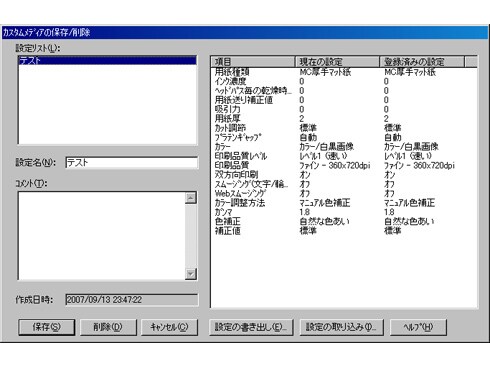The image size is (490, 368).
Task: Click the 登録済みの設定 column header
Action: click(422, 62)
